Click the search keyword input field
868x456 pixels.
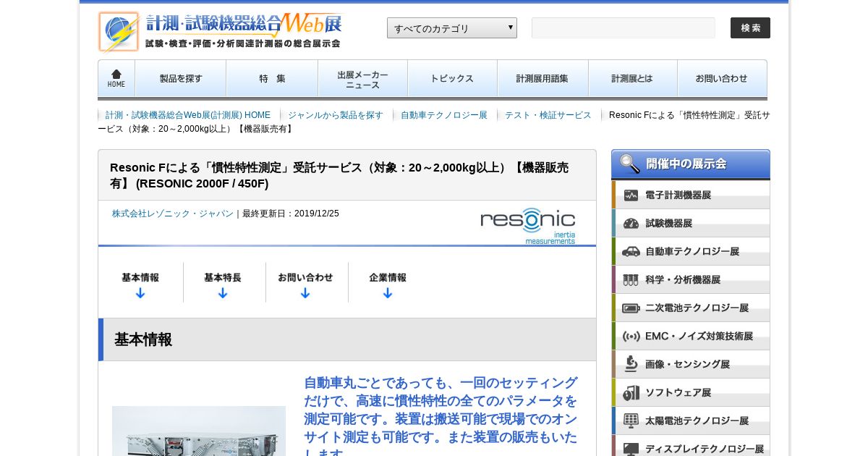tap(624, 28)
